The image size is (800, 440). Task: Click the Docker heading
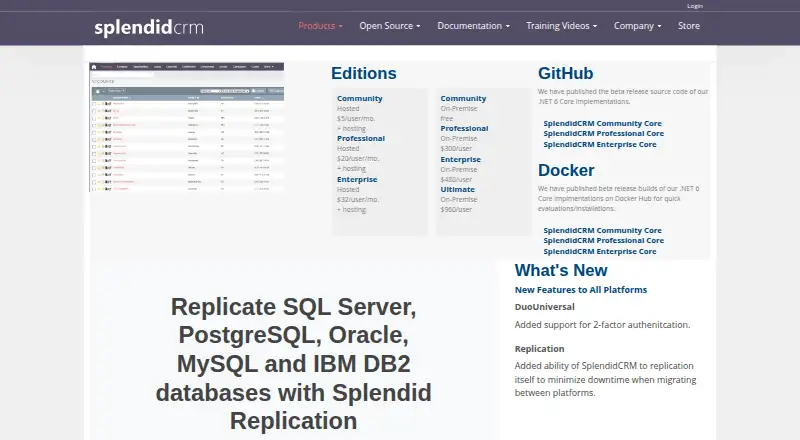(566, 170)
